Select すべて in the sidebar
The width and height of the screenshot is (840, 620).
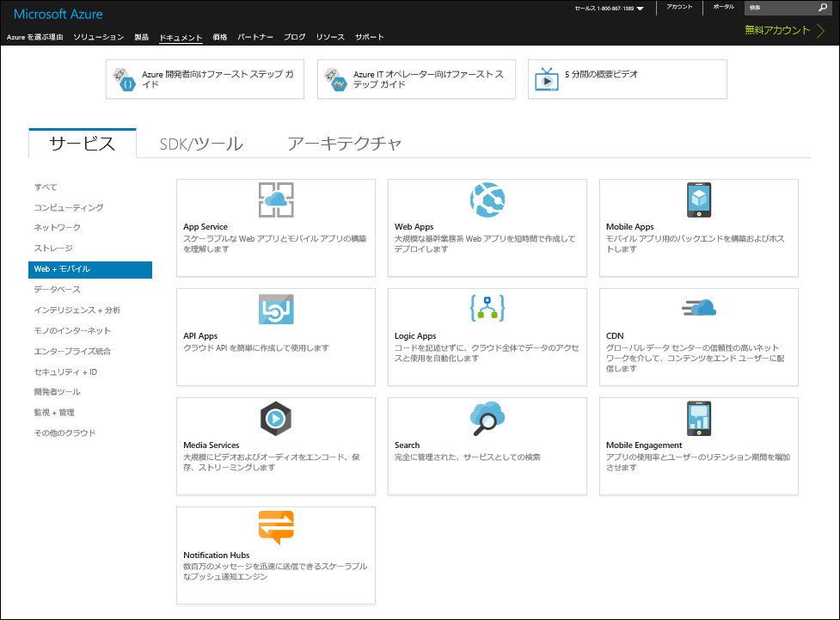(x=46, y=187)
